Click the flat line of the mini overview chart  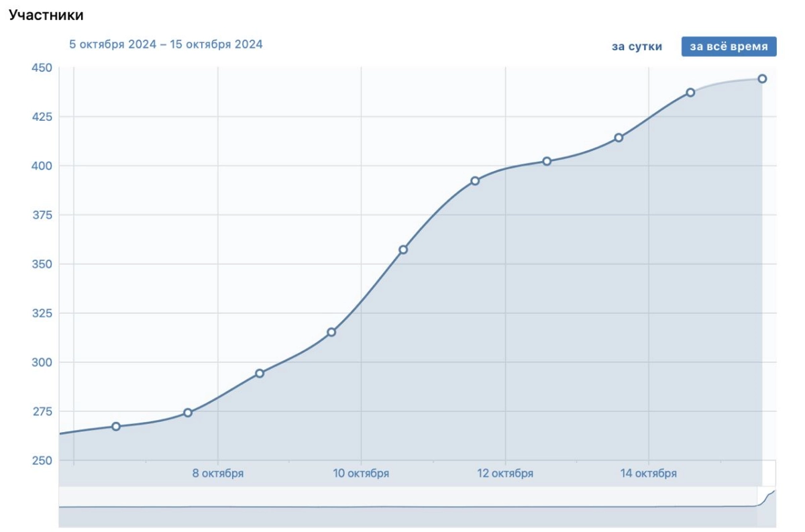pos(408,507)
